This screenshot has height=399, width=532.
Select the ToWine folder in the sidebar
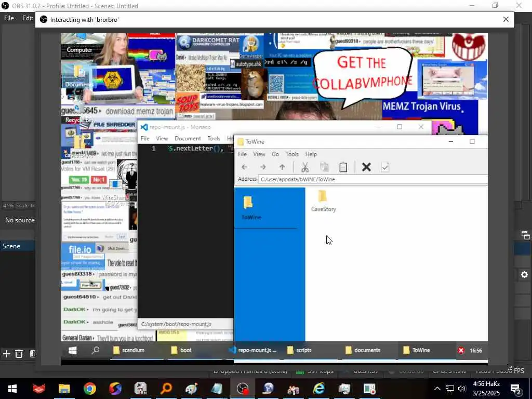251,208
